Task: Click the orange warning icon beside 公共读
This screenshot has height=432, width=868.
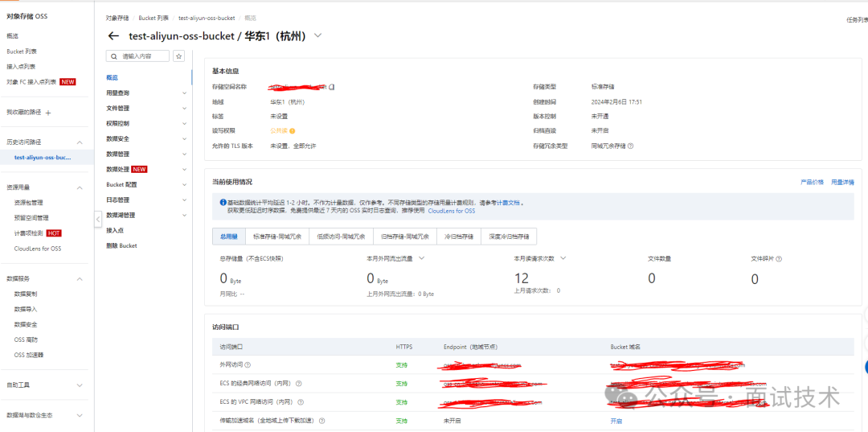Action: (293, 131)
